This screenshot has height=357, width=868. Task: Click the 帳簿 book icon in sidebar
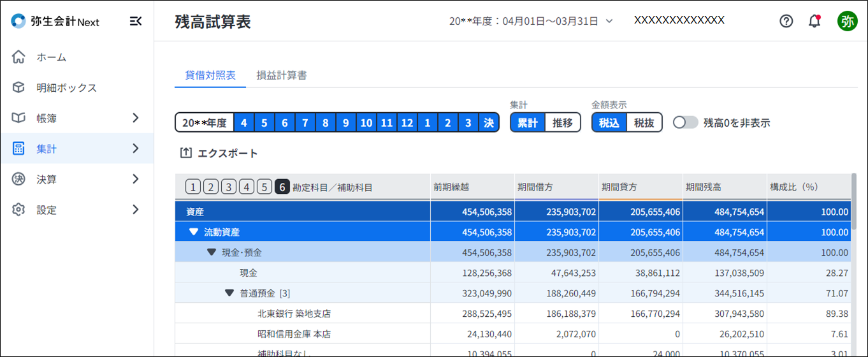(18, 119)
